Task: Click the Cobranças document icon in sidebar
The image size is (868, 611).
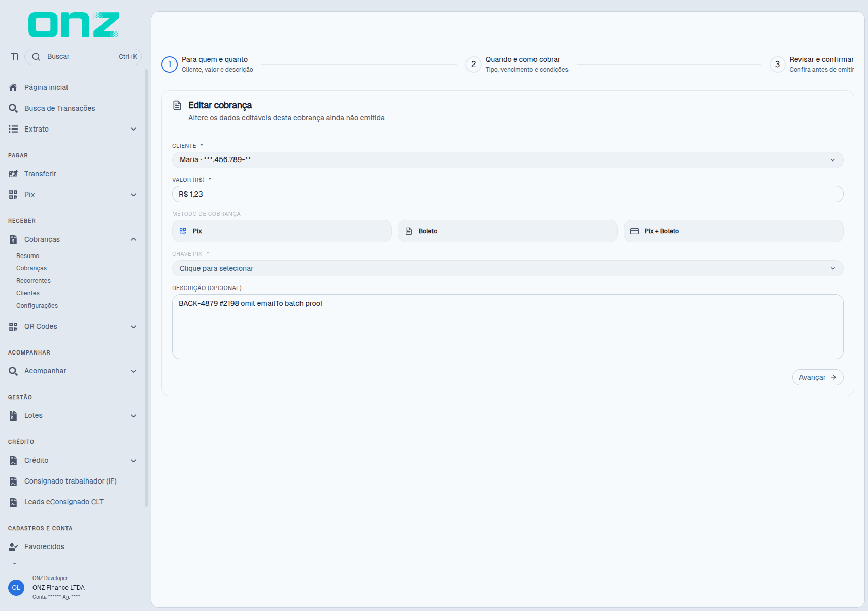Action: pyautogui.click(x=13, y=239)
